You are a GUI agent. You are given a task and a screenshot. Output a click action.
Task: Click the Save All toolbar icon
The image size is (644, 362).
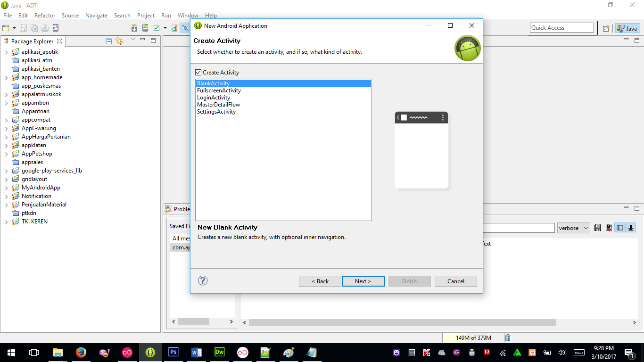coord(34,28)
